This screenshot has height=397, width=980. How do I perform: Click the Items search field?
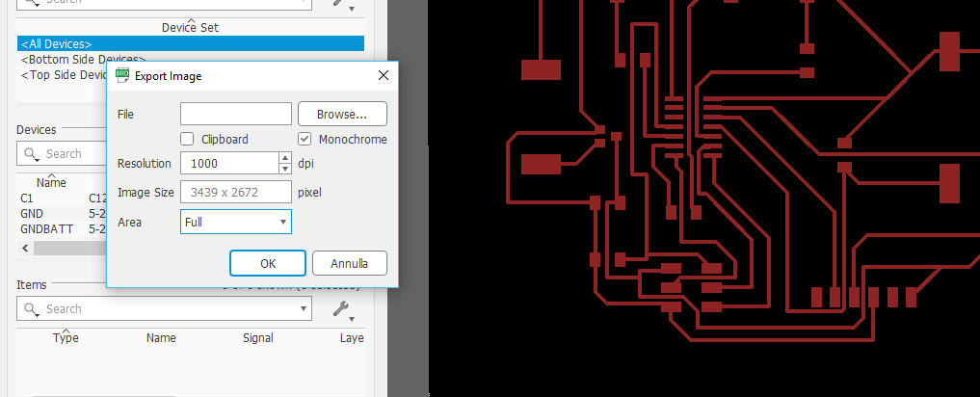164,309
